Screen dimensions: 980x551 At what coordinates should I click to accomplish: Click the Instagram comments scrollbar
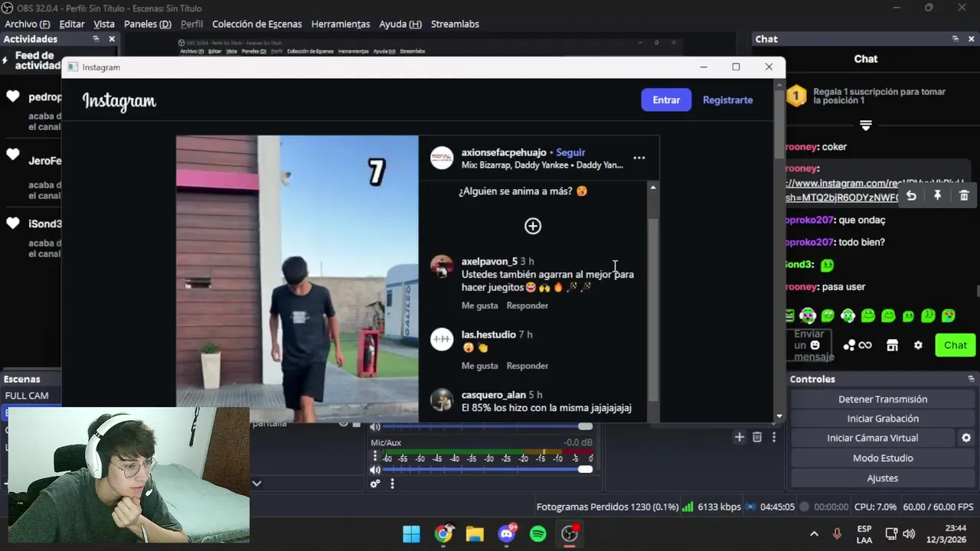[x=652, y=310]
